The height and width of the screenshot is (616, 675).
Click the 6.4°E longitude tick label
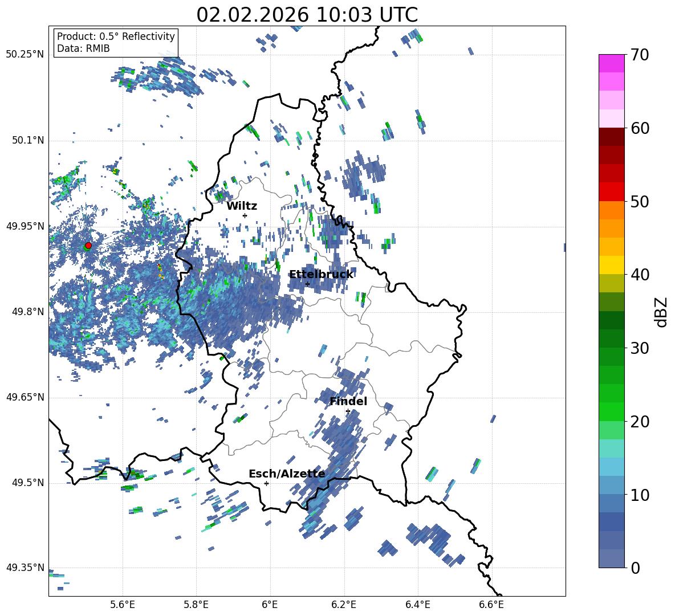(x=417, y=605)
